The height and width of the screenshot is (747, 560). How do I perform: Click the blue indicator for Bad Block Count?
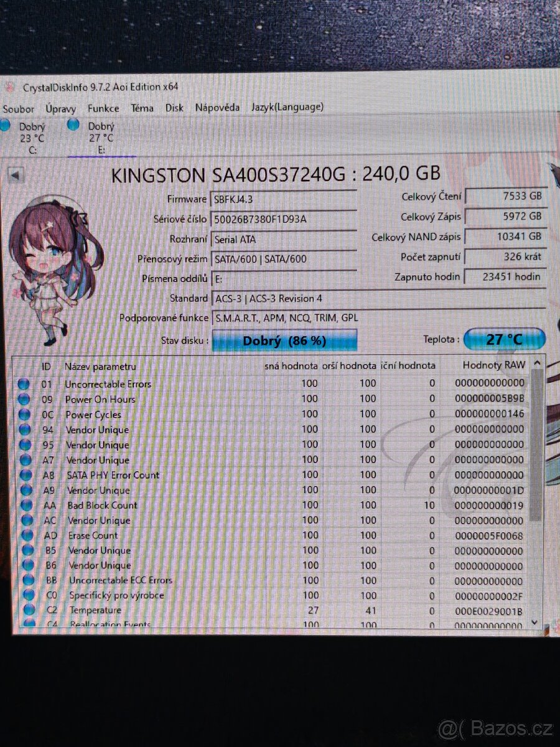pyautogui.click(x=25, y=505)
